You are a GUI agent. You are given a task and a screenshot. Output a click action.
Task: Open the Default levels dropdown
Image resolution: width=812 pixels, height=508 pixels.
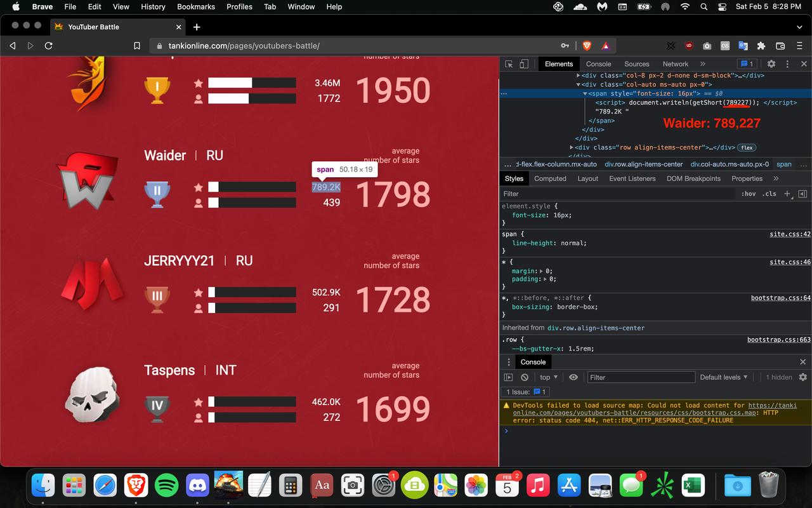tap(724, 377)
